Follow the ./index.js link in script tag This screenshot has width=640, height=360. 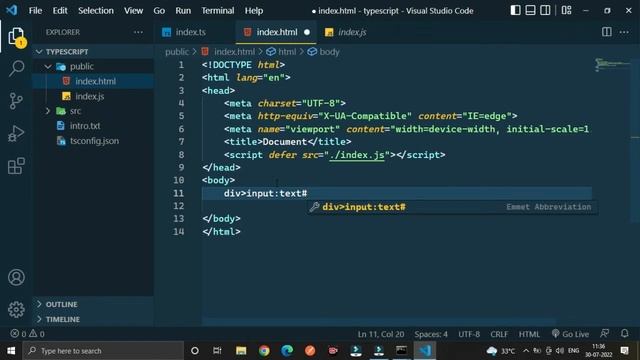[x=357, y=155]
